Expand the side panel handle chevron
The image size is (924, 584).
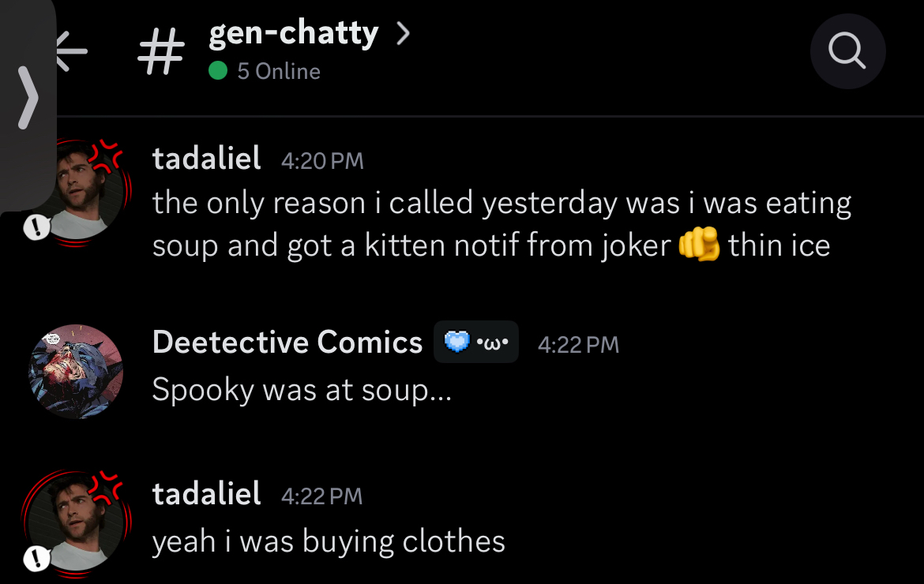28,97
